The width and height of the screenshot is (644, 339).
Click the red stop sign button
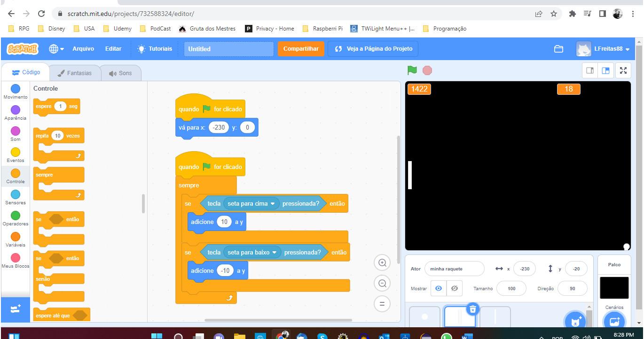(x=427, y=70)
